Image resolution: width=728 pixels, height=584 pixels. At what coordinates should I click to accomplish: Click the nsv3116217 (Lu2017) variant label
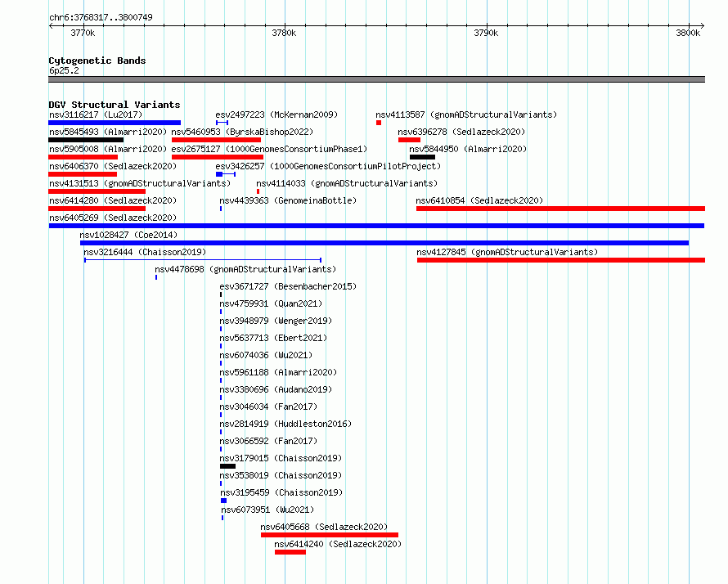tap(96, 115)
